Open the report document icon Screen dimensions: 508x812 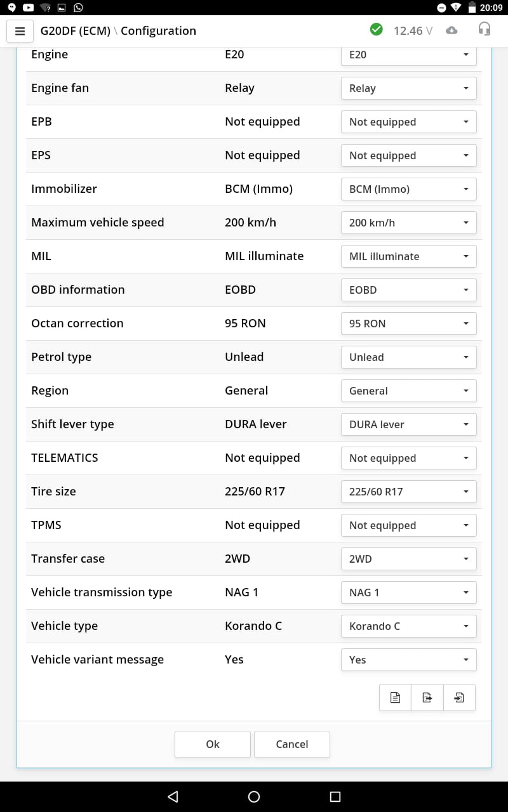[x=395, y=697]
